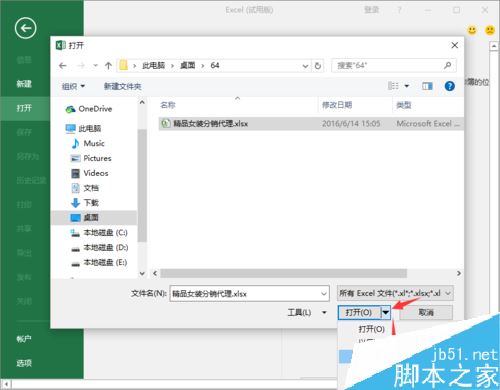500x390 pixels.
Task: Select 打开 in Excel backstage menu
Action: [24, 108]
